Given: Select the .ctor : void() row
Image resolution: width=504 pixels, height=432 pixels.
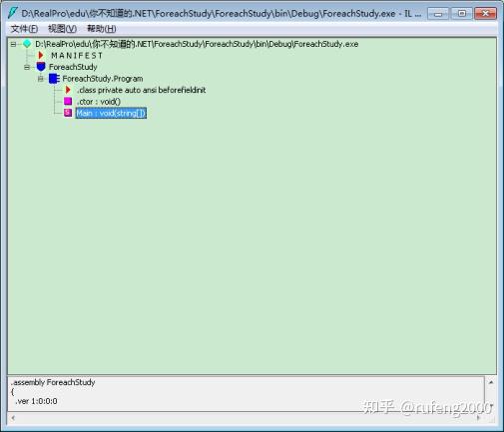Looking at the screenshot, I should pos(99,102).
